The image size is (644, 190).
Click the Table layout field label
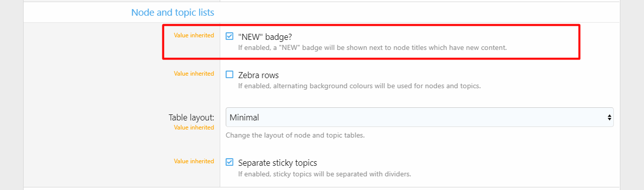point(191,117)
